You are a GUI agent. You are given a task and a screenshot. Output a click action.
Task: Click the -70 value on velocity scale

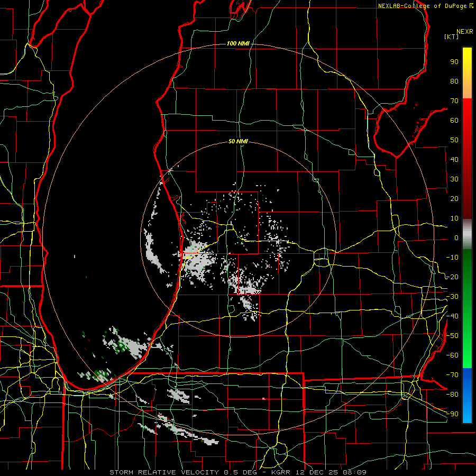(452, 375)
